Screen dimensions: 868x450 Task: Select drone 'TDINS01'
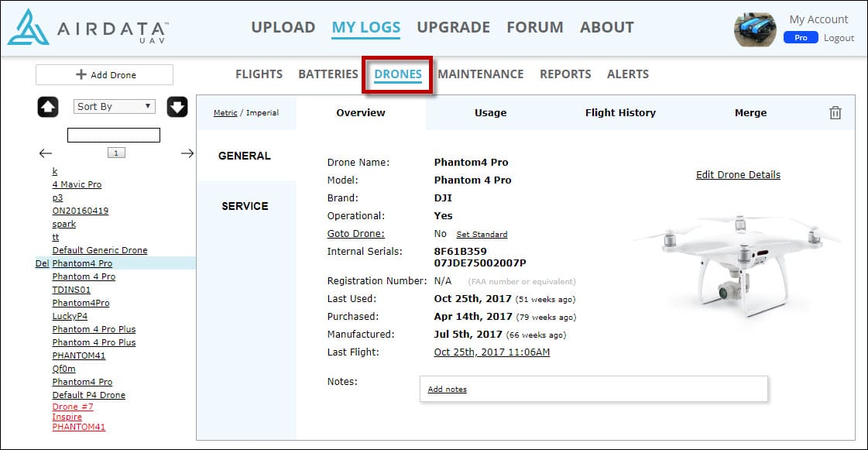pos(71,290)
